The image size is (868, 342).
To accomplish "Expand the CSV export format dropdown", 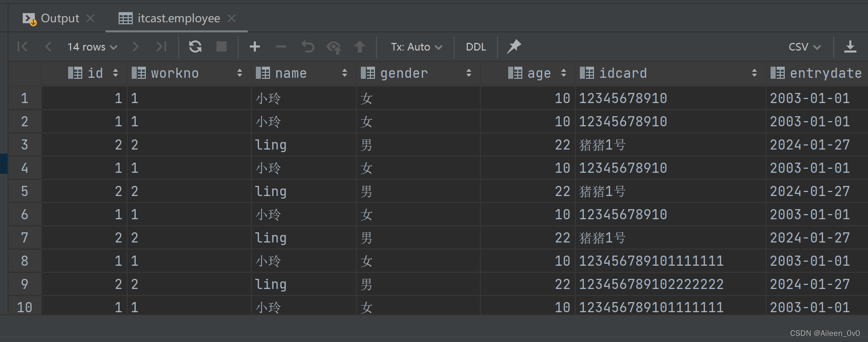I will 804,47.
